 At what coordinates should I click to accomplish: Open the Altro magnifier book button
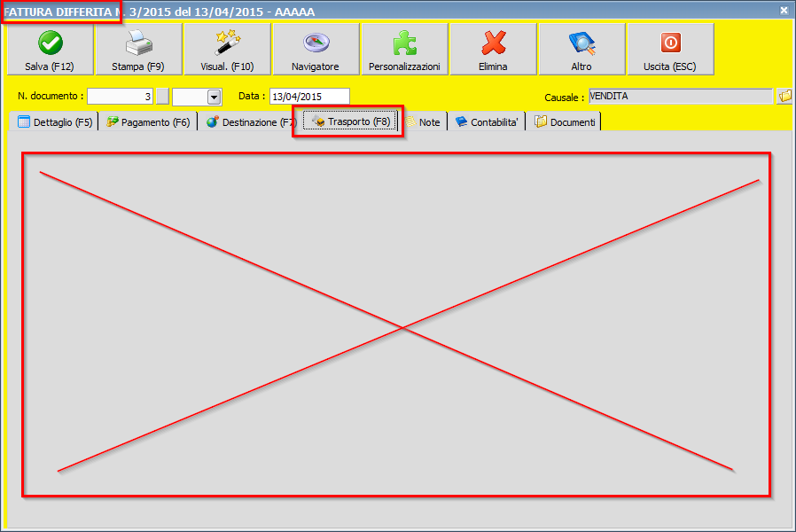tap(581, 50)
